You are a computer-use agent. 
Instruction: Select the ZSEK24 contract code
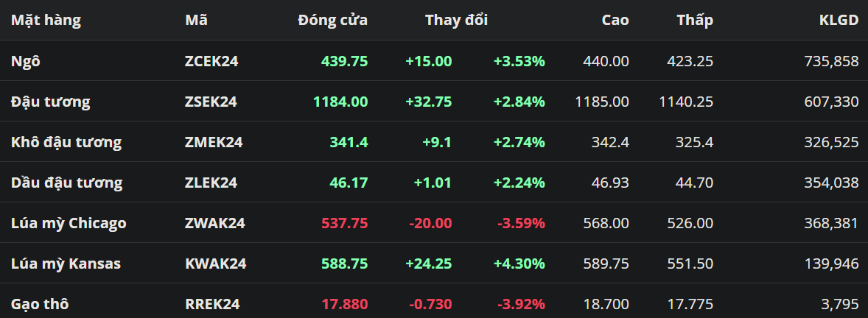tap(211, 102)
